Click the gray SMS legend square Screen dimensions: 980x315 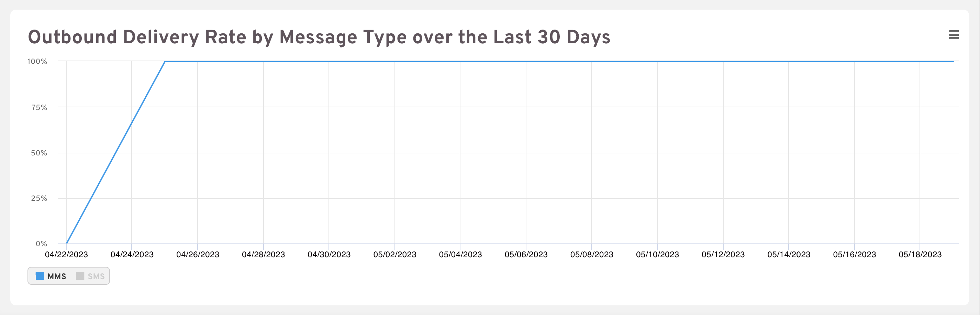(x=80, y=276)
